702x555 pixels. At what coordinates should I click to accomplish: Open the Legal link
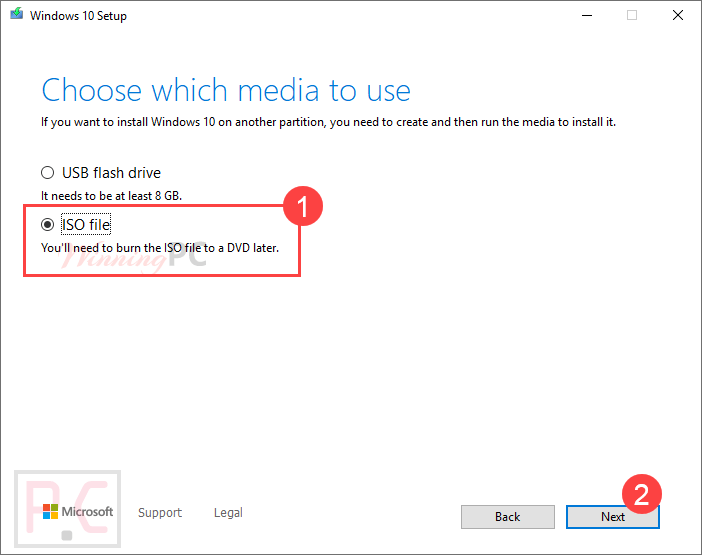(x=228, y=512)
